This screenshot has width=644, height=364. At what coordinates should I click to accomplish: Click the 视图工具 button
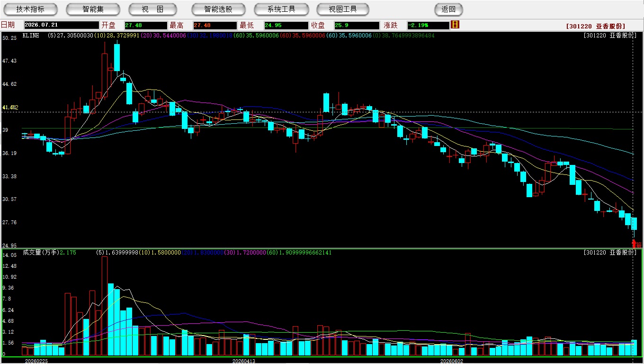click(x=343, y=9)
